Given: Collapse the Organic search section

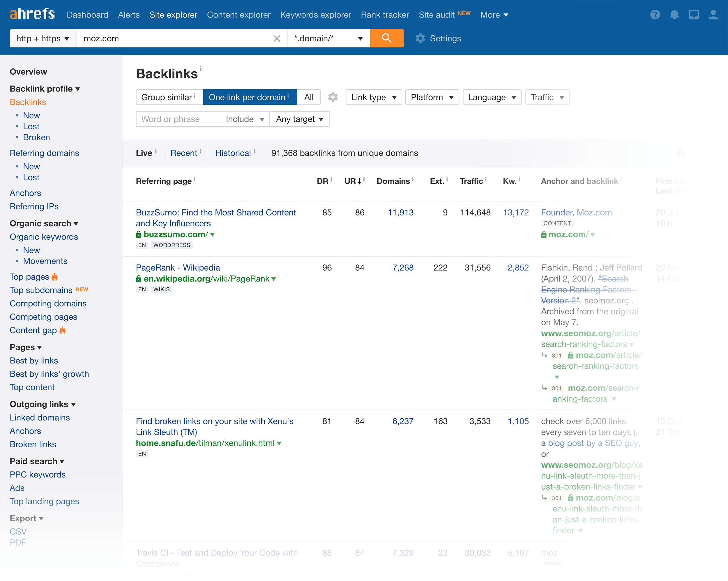Looking at the screenshot, I should click(x=44, y=224).
